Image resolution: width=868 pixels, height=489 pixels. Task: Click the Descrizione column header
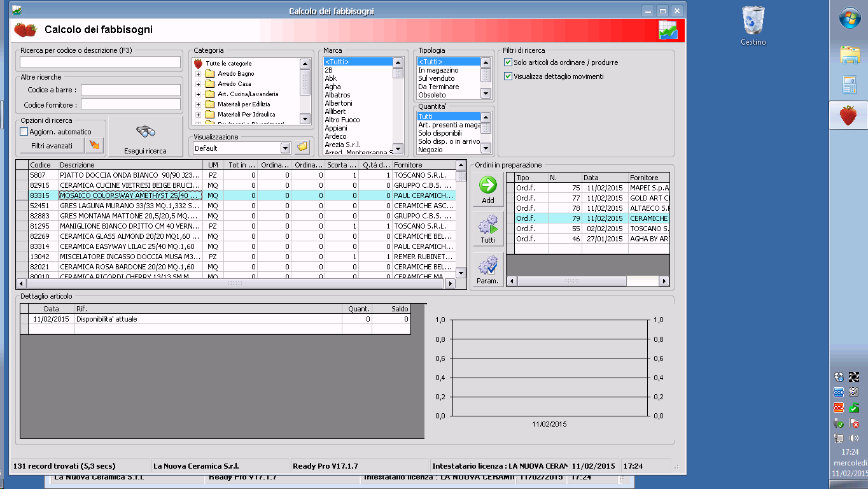coord(130,165)
